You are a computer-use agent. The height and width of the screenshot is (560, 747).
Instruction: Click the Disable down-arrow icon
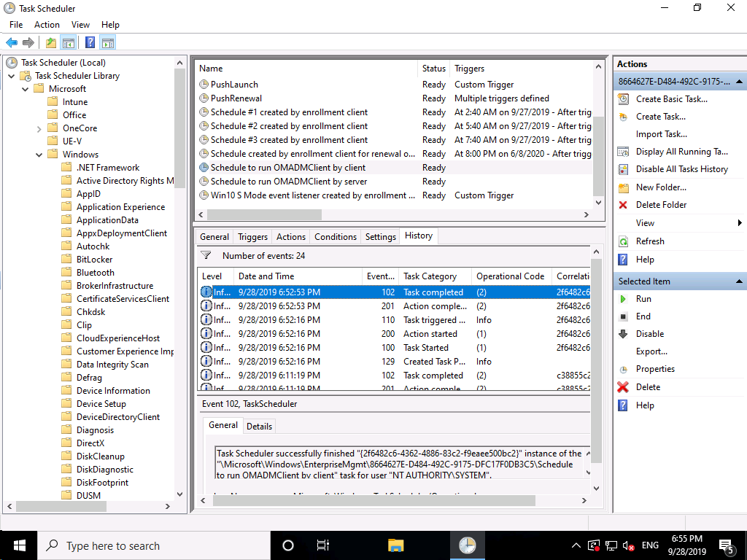(x=623, y=334)
